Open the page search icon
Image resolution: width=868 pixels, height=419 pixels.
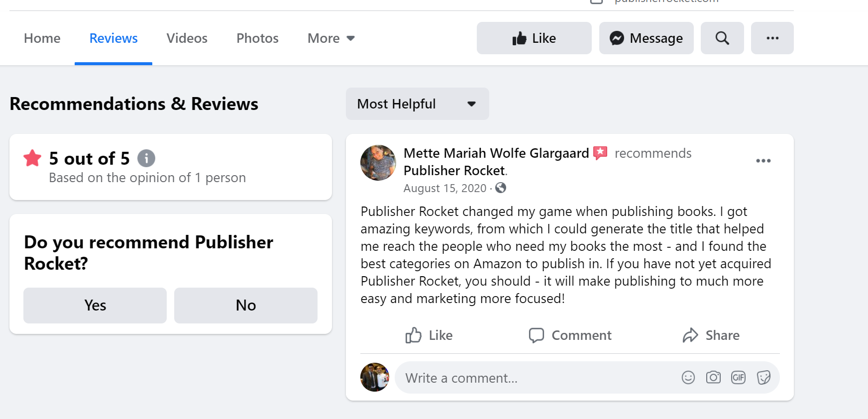click(722, 38)
